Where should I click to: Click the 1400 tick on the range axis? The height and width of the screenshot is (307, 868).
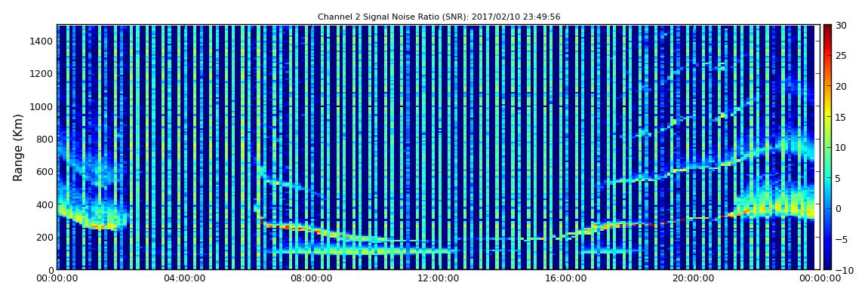(x=42, y=41)
